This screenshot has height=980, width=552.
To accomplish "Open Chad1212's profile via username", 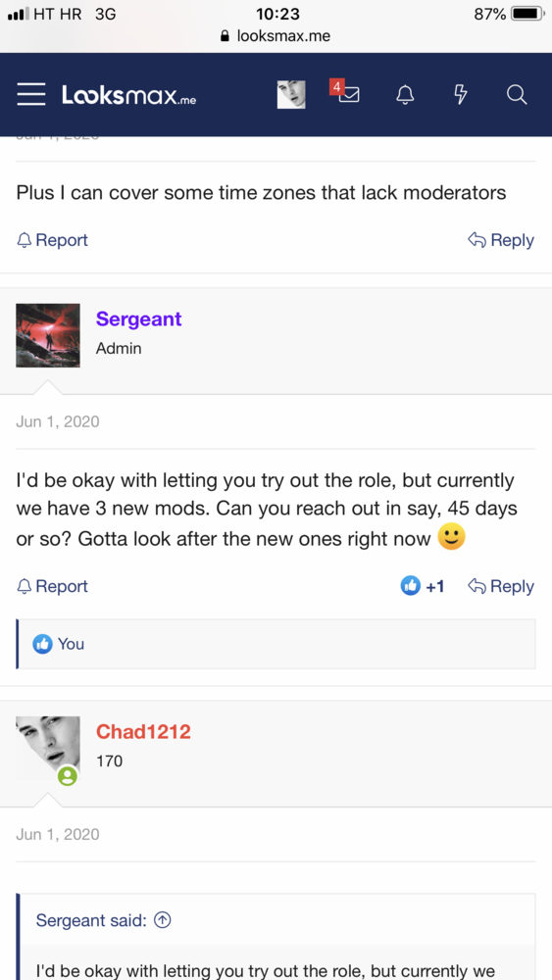I will click(x=143, y=731).
